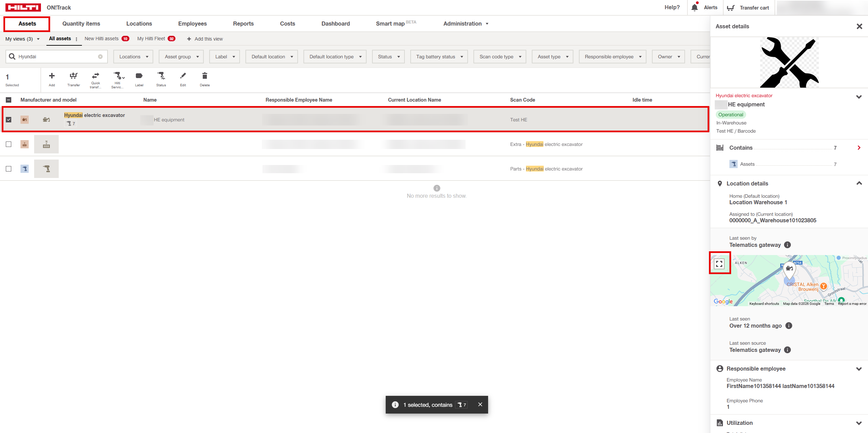
Task: Click the Quick transfer arrows icon
Action: coord(96,75)
